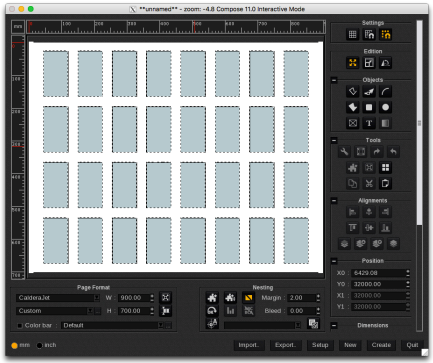Click the frame crop marks icon in Tools

(x=361, y=152)
